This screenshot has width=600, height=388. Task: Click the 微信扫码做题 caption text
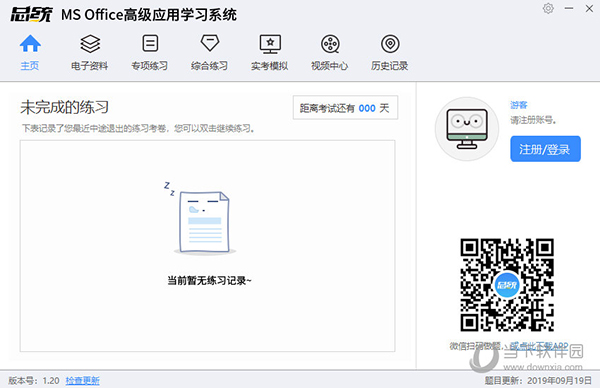476,346
